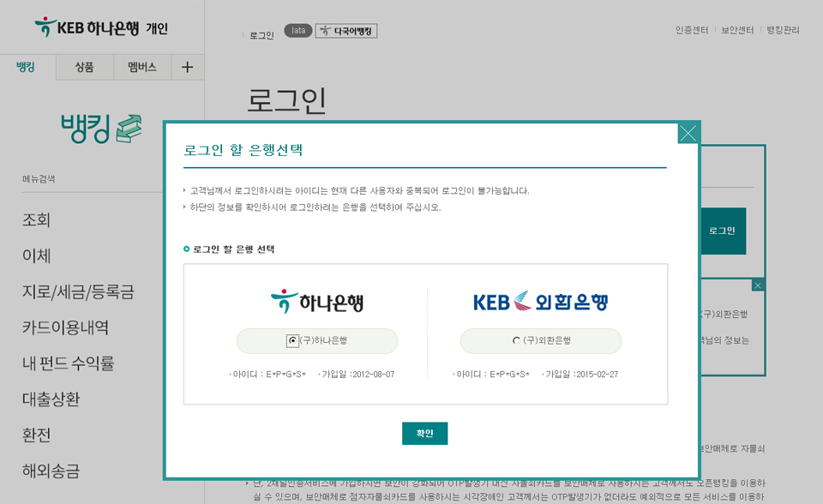This screenshot has width=823, height=504.
Task: Select the (구)하나은행 radio button
Action: 292,341
